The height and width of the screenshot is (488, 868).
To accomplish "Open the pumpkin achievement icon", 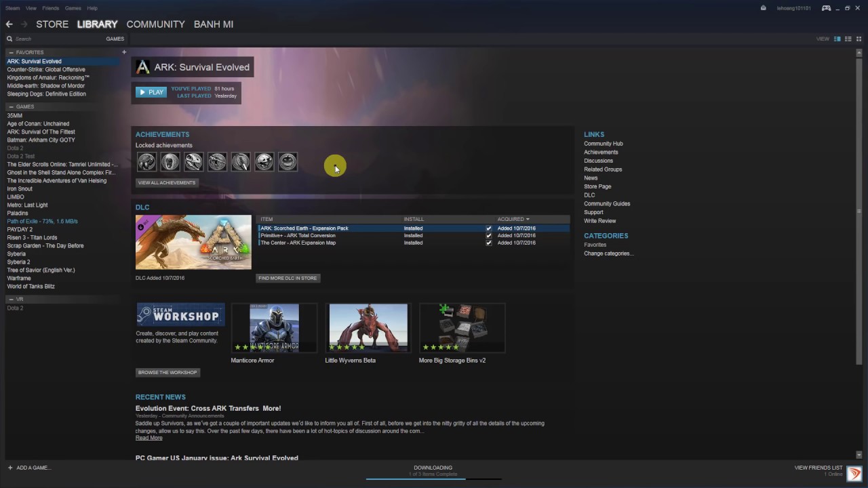I will [x=288, y=161].
